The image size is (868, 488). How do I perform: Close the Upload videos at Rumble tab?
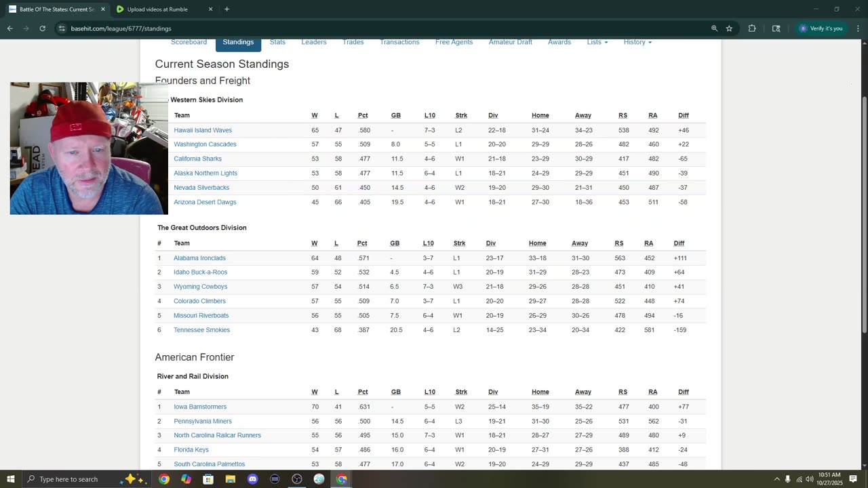pos(210,9)
